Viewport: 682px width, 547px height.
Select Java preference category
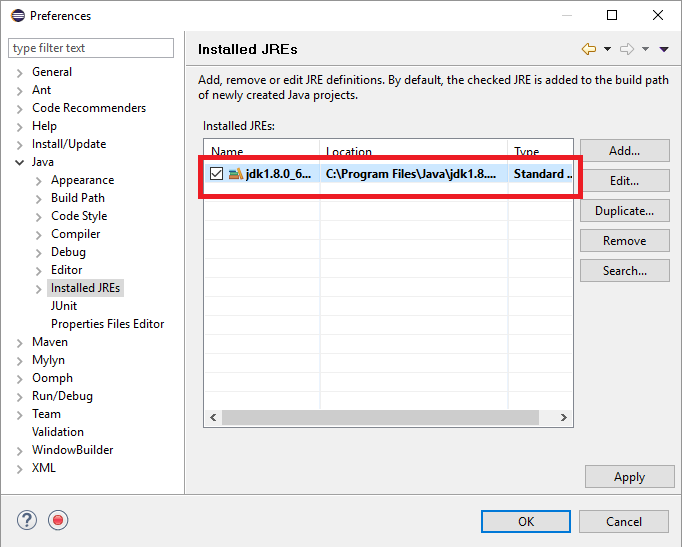[43, 162]
